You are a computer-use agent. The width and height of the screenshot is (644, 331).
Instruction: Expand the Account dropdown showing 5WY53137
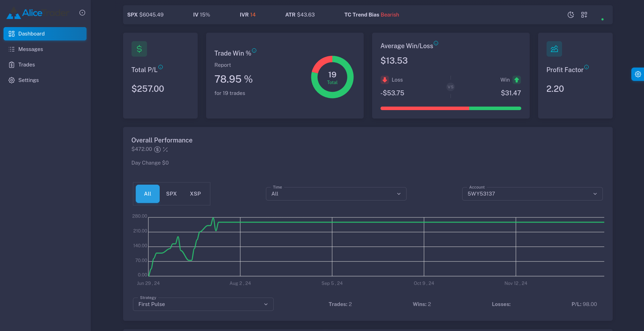click(x=532, y=194)
